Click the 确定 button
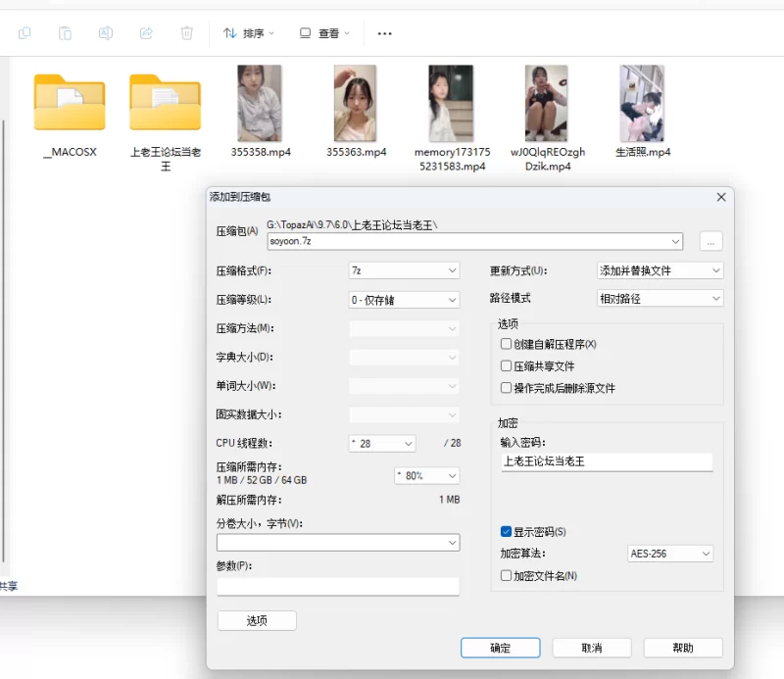 tap(500, 648)
